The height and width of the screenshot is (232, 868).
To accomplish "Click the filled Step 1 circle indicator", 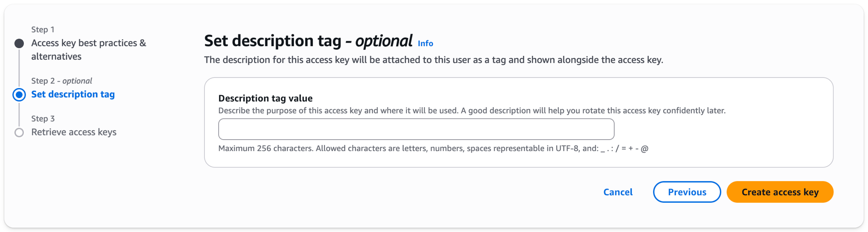I will click(19, 43).
